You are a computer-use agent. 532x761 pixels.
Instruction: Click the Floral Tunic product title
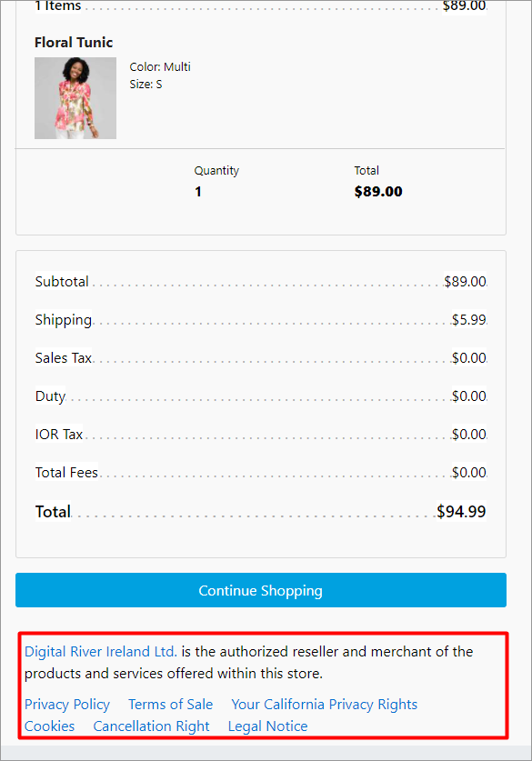(74, 43)
